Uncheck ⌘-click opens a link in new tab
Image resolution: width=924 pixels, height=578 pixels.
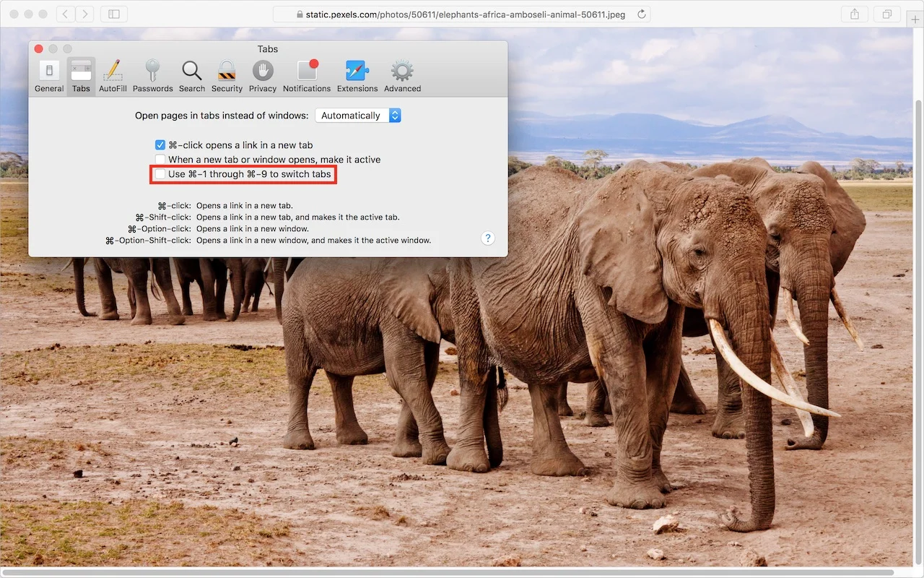tap(160, 145)
